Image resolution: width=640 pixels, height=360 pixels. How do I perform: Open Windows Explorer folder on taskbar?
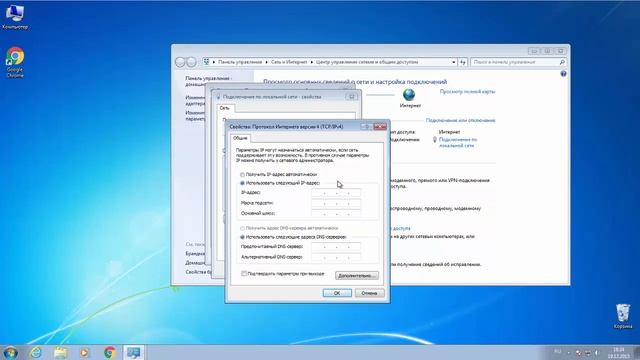(60, 352)
